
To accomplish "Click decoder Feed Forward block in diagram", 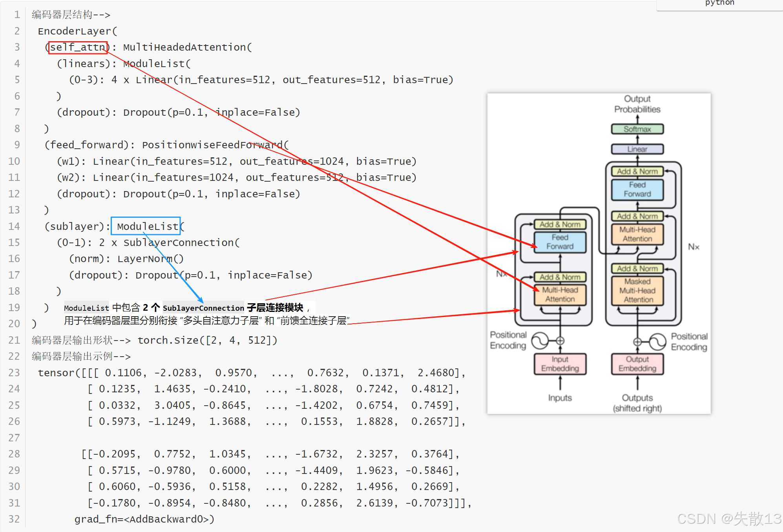I will (x=637, y=189).
